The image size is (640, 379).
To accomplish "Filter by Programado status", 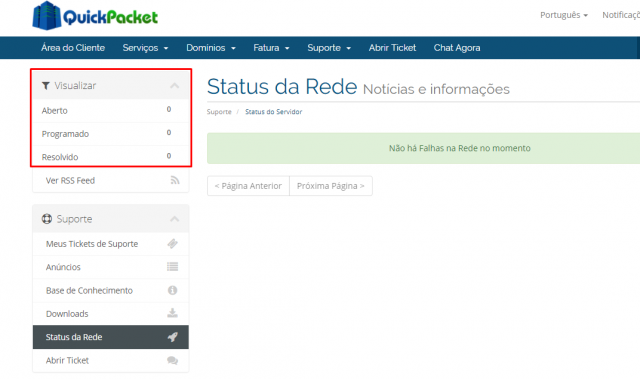I will 111,134.
